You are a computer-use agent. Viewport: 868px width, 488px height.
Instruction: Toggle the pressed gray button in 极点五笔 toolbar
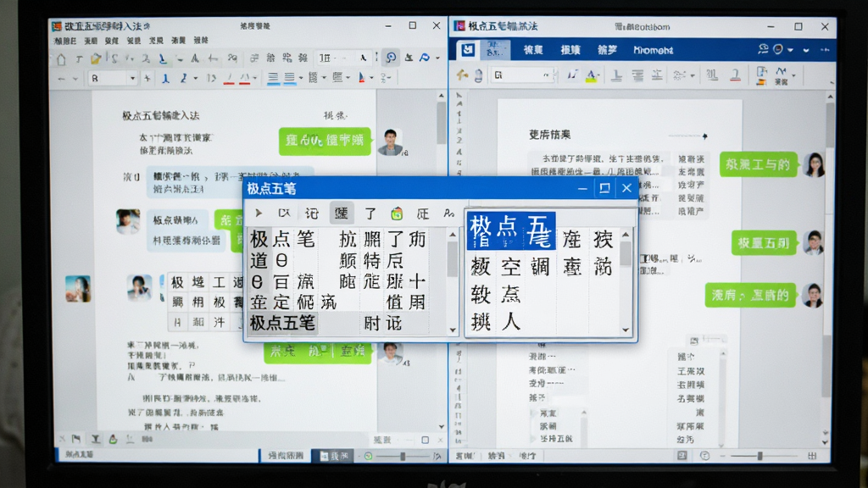pos(342,213)
